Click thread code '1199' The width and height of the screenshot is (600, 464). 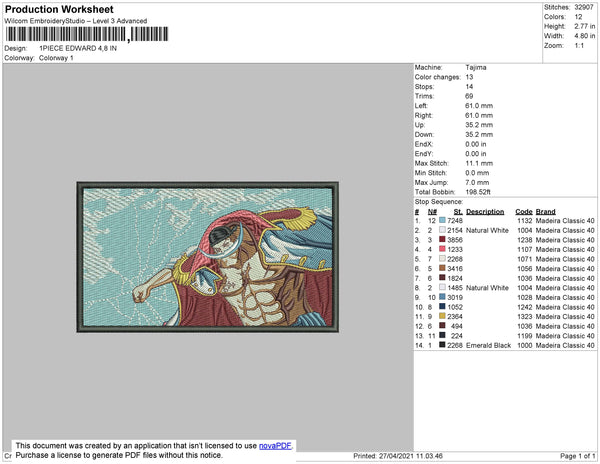(x=525, y=335)
